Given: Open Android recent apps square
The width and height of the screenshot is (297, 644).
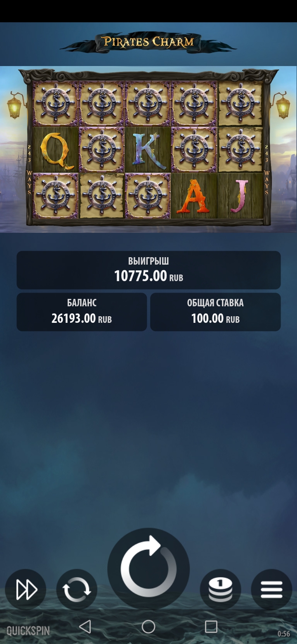Looking at the screenshot, I should click(x=211, y=627).
